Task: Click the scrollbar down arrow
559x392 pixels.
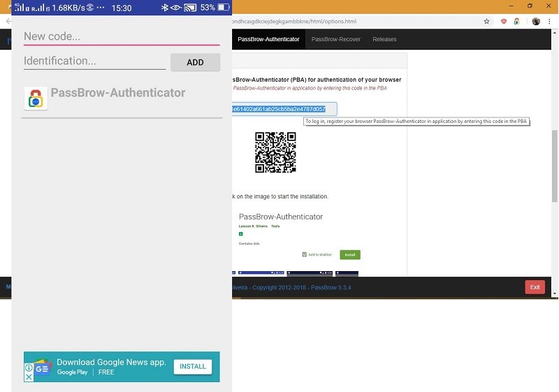Action: [x=555, y=293]
